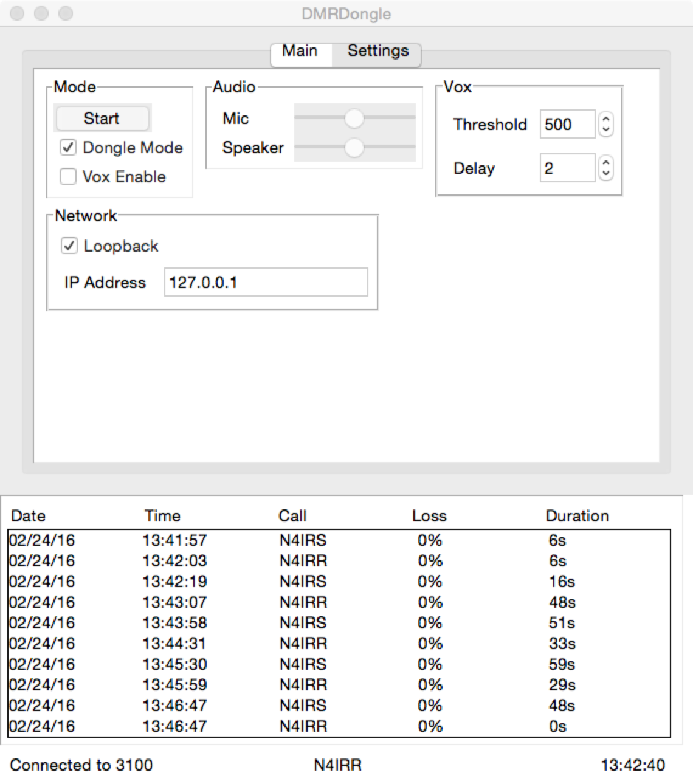Click the Mic volume slider knob

(x=354, y=118)
